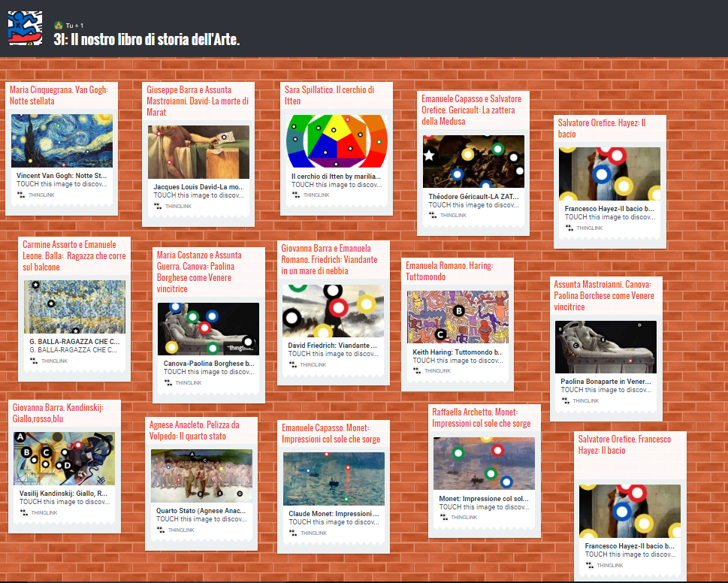The width and height of the screenshot is (728, 583).
Task: Open Friedrich Viandante in un mare di nebbia image
Action: 333,310
